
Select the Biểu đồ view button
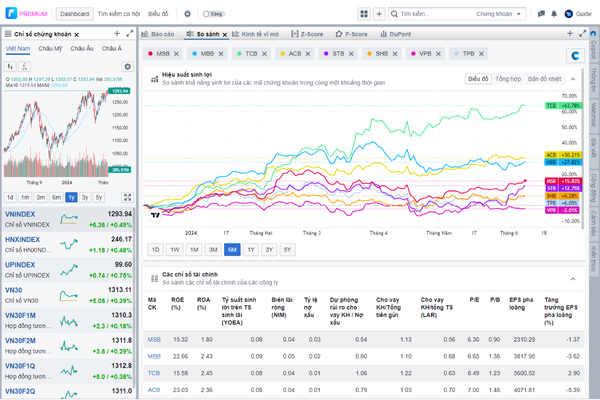(x=478, y=79)
